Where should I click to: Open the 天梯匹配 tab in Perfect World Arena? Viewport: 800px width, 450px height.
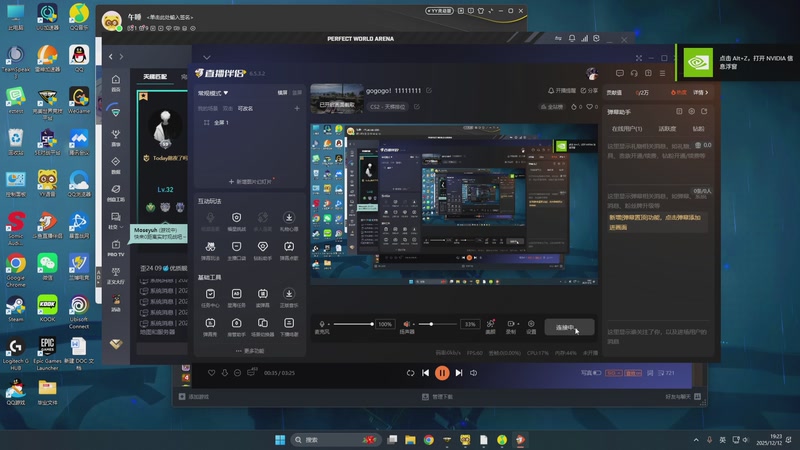pos(155,77)
